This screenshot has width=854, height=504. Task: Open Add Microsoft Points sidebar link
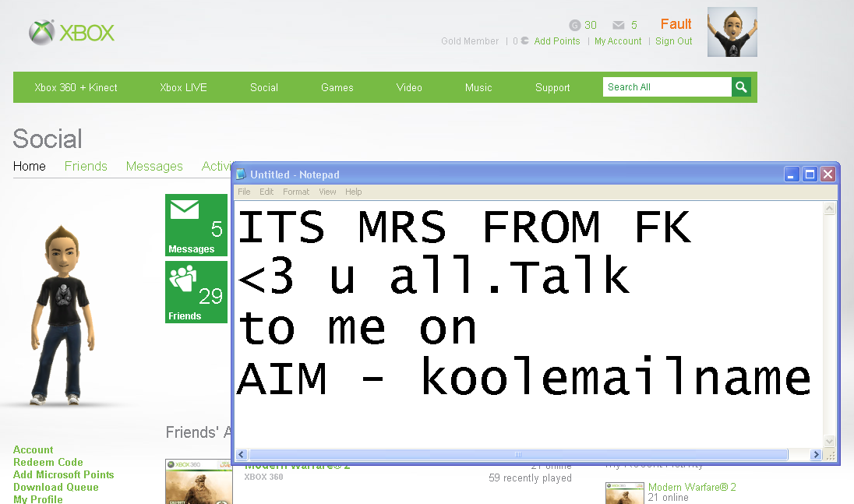point(64,474)
